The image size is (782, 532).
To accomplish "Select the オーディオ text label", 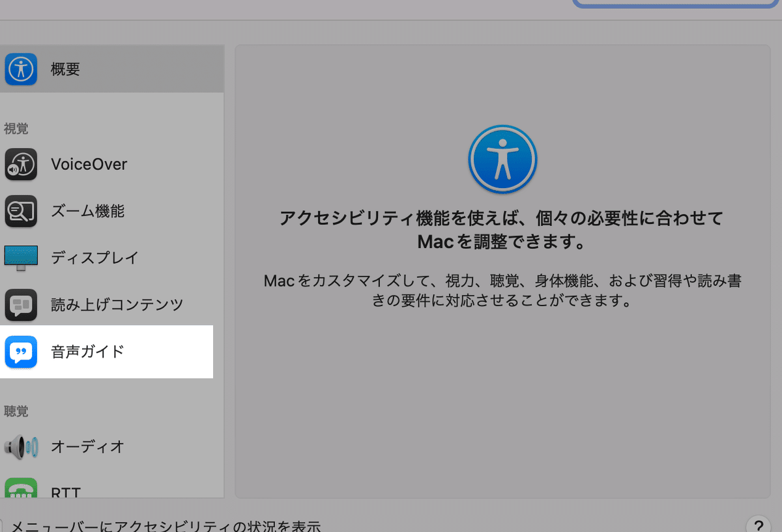I will point(87,447).
